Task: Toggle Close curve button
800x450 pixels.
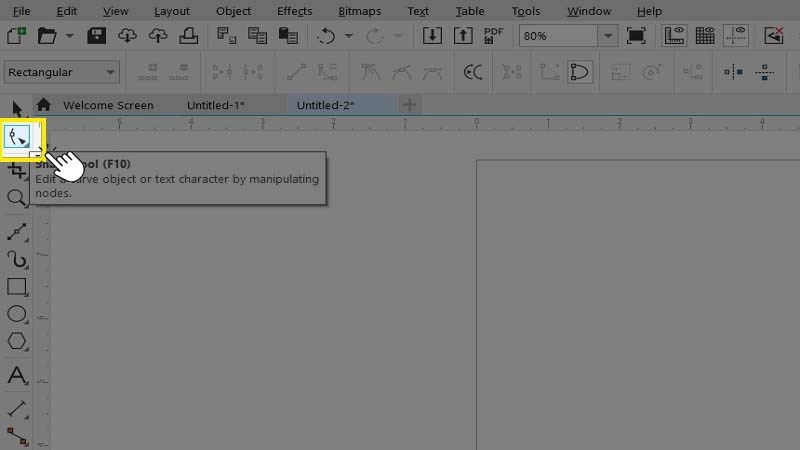Action: tap(580, 72)
